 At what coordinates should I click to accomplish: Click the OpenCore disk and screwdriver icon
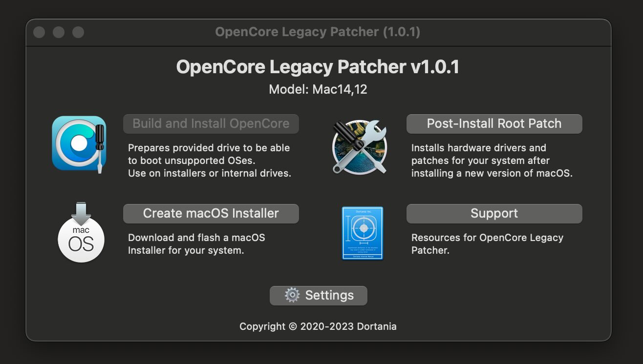coord(79,143)
